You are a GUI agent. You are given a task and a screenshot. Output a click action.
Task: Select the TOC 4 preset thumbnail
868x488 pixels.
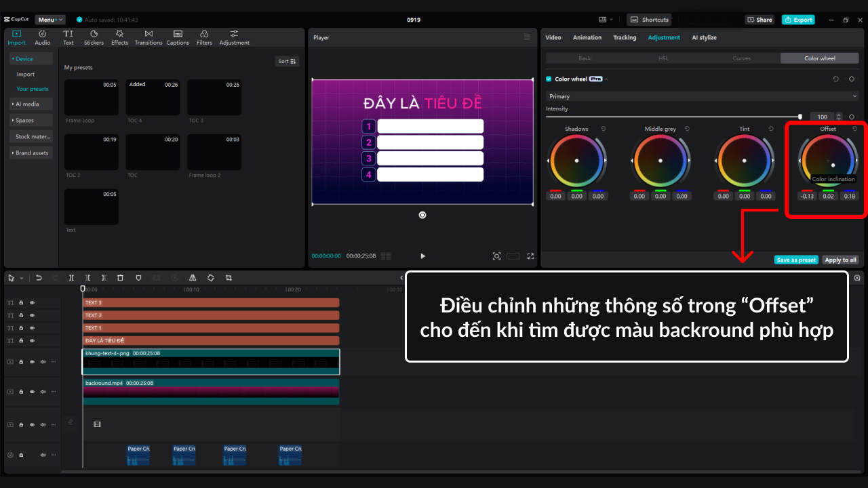pyautogui.click(x=153, y=97)
